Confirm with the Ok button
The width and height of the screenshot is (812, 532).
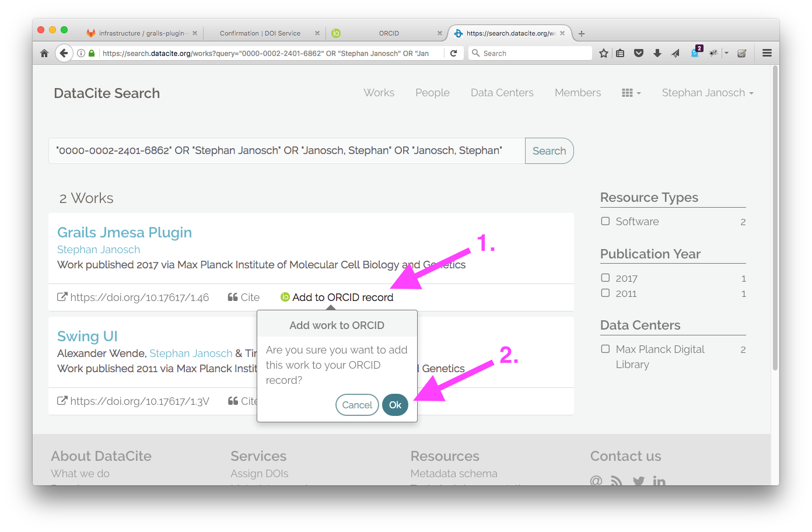coord(395,405)
